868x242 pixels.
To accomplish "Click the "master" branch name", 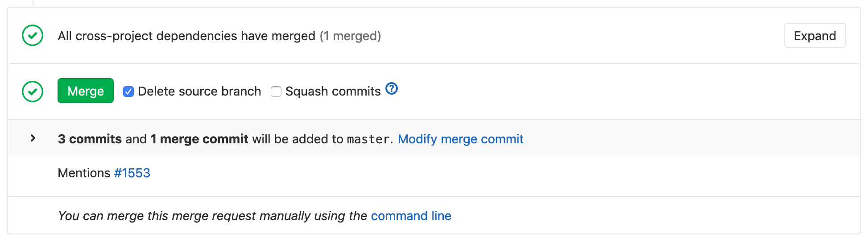I will (368, 140).
